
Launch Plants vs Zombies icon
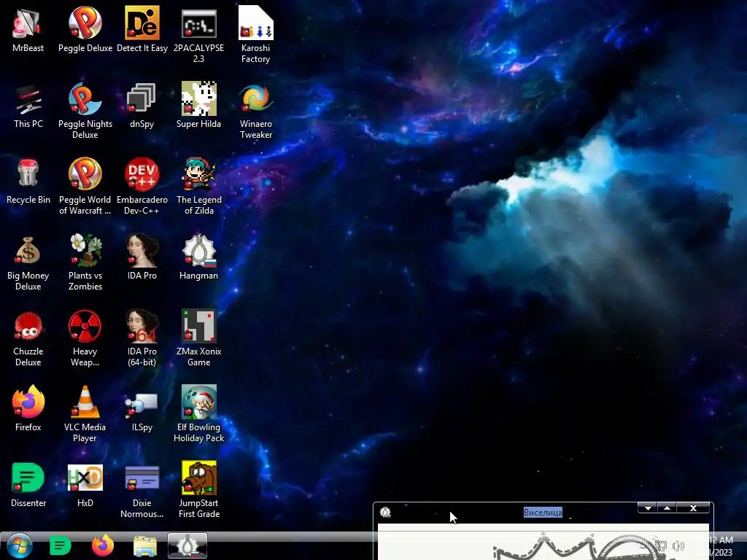tap(85, 262)
